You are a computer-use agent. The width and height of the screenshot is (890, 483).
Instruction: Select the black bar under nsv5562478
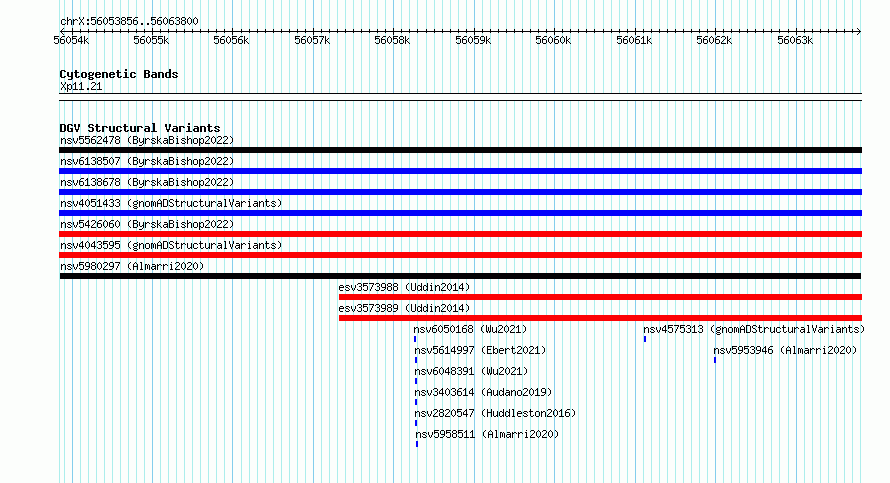[x=460, y=150]
